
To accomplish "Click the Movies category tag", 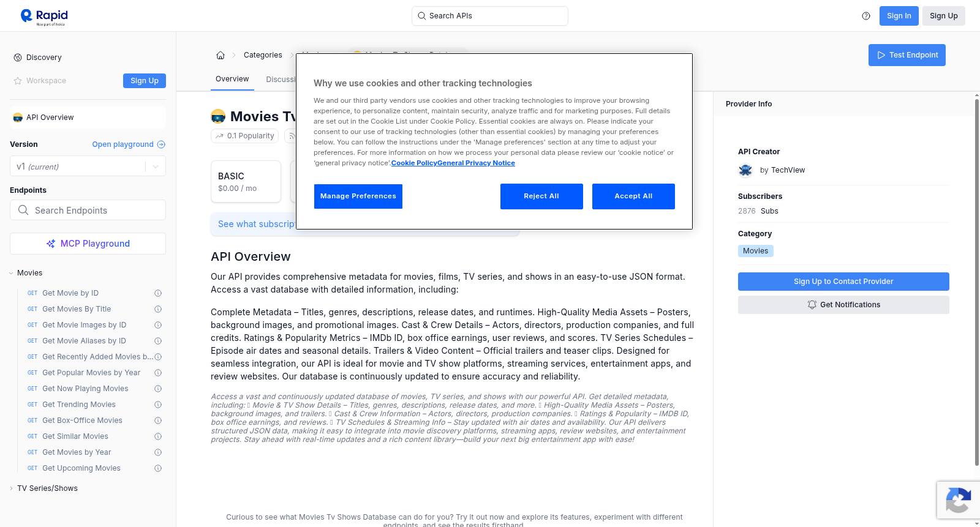I will pos(756,251).
